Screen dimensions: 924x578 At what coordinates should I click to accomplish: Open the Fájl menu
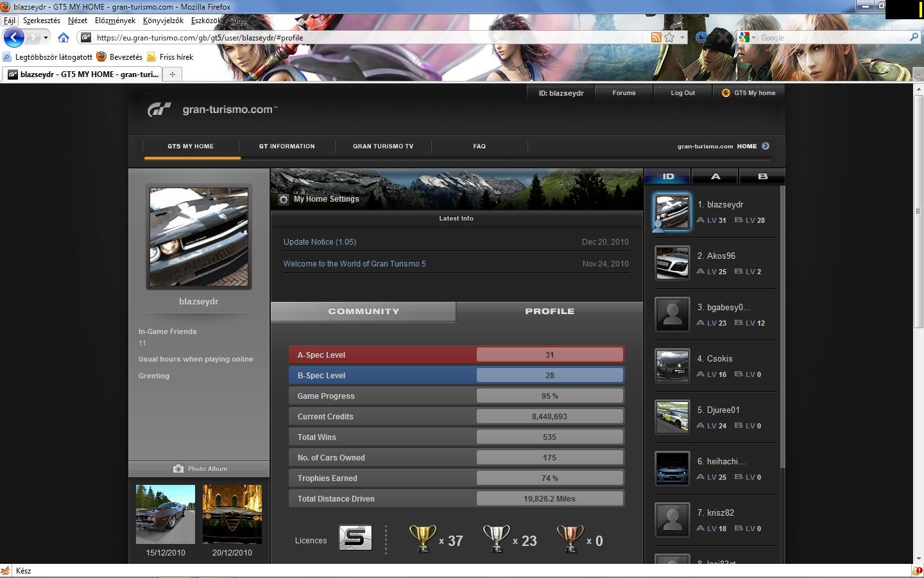pos(10,21)
